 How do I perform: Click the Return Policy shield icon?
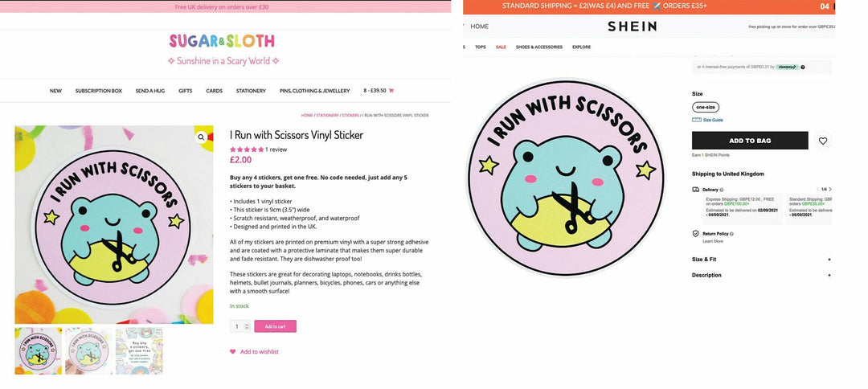click(696, 234)
